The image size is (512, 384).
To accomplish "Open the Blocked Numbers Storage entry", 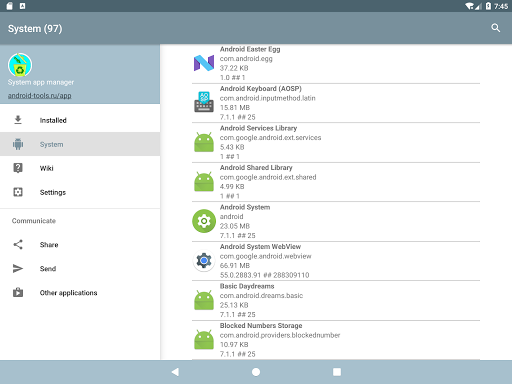I will coord(336,340).
